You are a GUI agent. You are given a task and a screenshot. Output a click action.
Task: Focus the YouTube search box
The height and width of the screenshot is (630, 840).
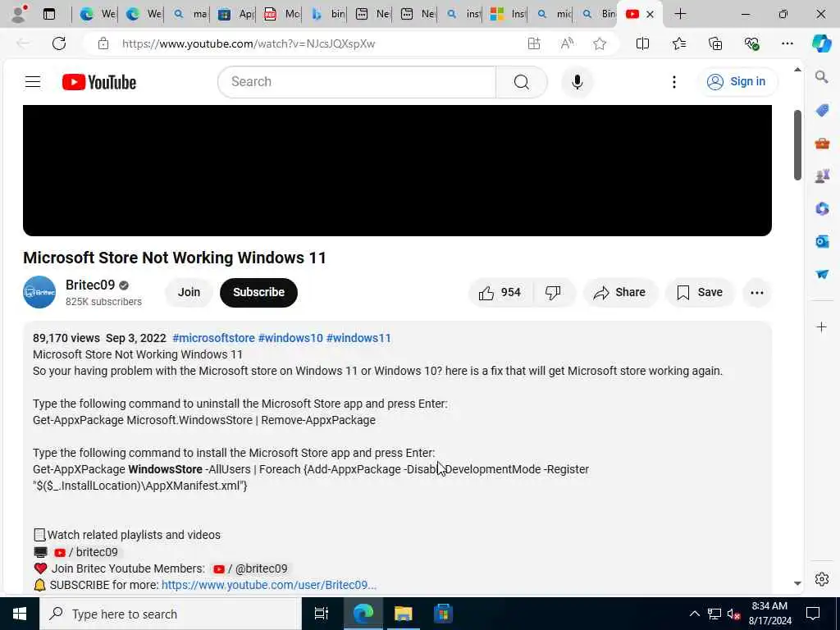click(x=357, y=82)
